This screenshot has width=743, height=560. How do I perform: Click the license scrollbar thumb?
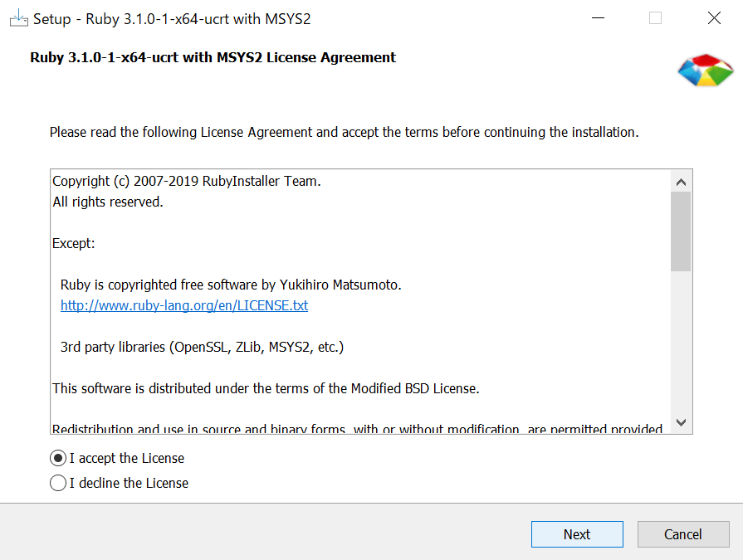pyautogui.click(x=681, y=231)
